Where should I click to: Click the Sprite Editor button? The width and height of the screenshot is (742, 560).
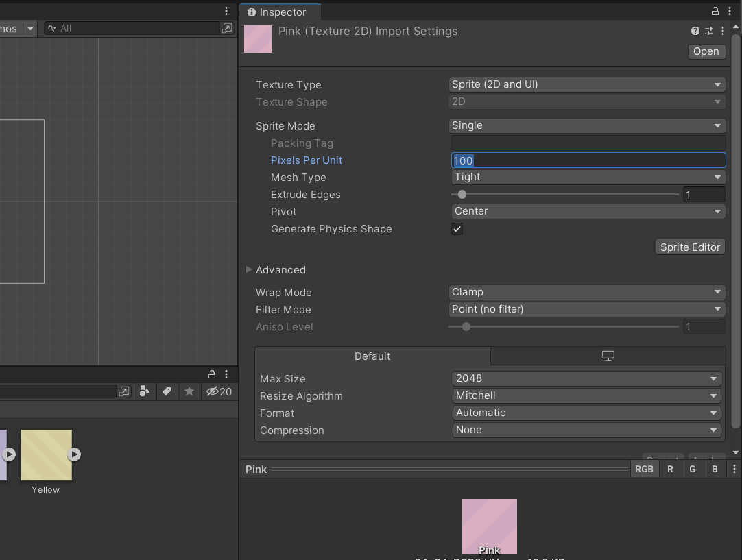[x=690, y=247]
